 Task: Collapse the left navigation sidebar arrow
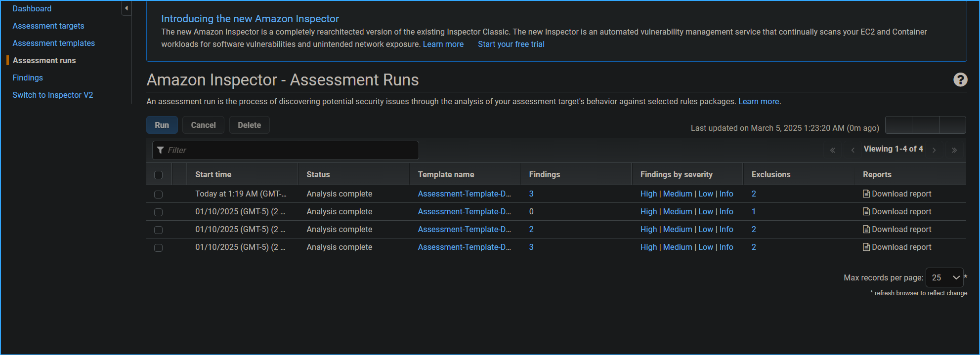point(127,8)
